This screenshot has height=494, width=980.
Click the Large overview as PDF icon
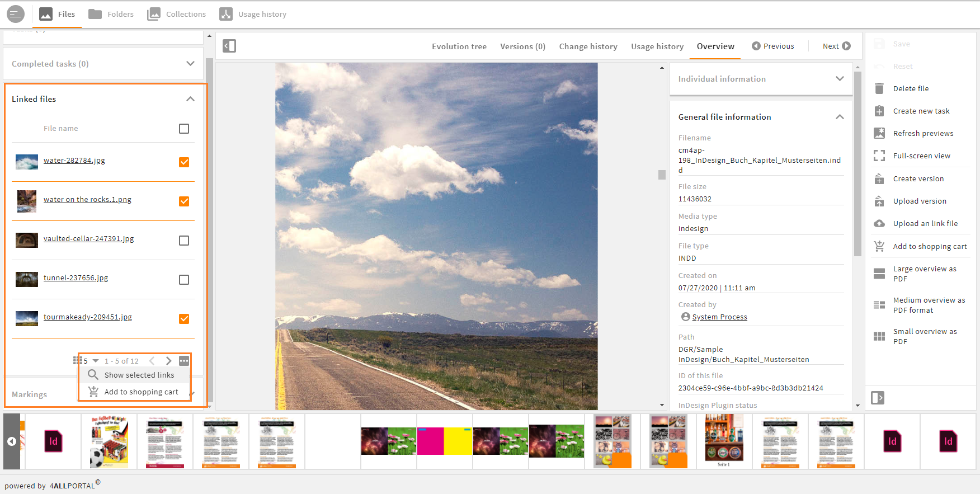point(879,274)
